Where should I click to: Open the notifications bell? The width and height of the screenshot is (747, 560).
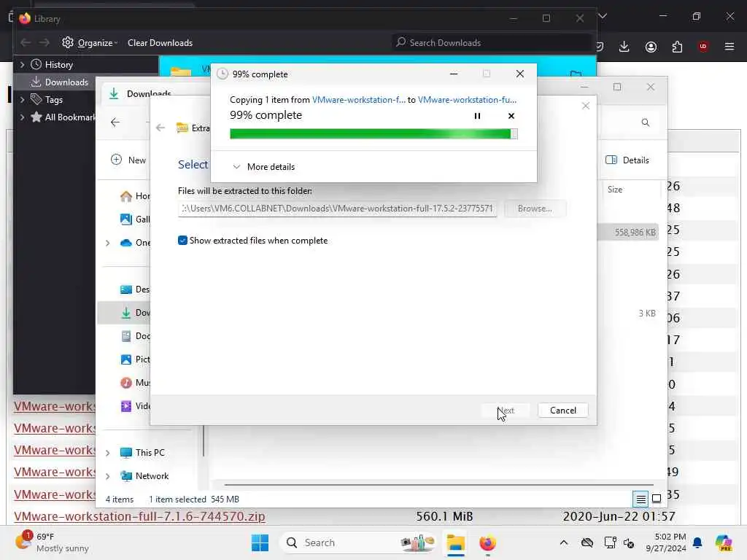tap(697, 542)
